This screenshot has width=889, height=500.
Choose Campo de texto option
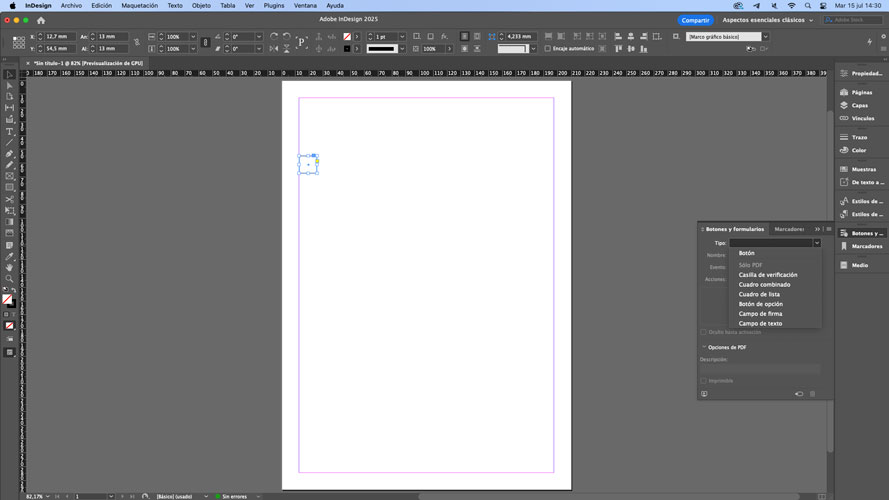(760, 323)
